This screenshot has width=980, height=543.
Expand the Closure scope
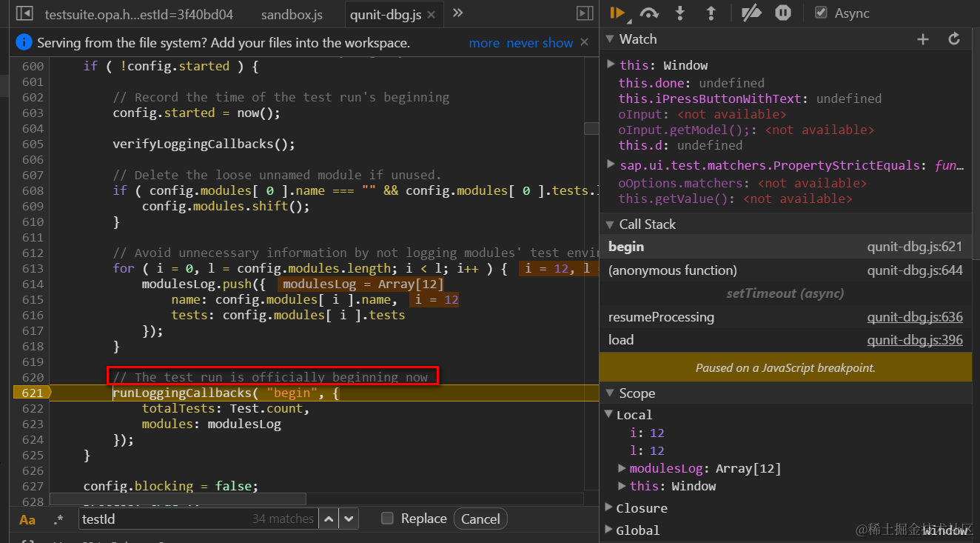pos(608,507)
